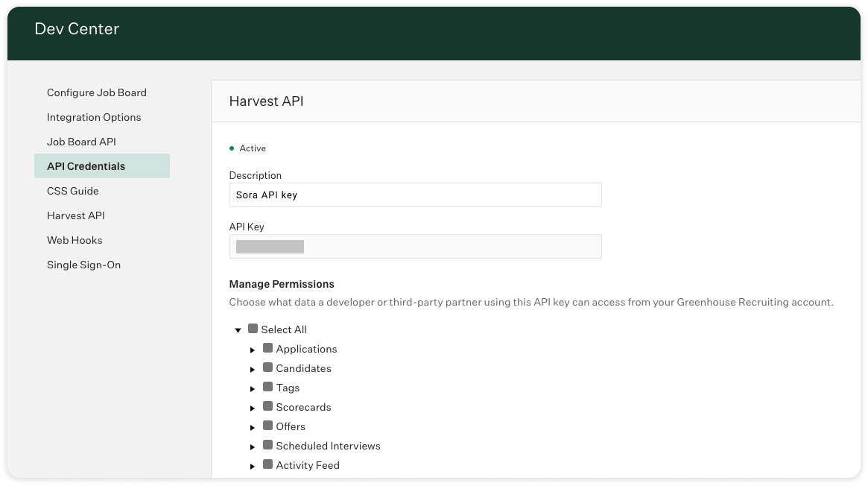Viewport: 868px width, 486px height.
Task: Open Single Sign-On settings
Action: click(x=83, y=265)
